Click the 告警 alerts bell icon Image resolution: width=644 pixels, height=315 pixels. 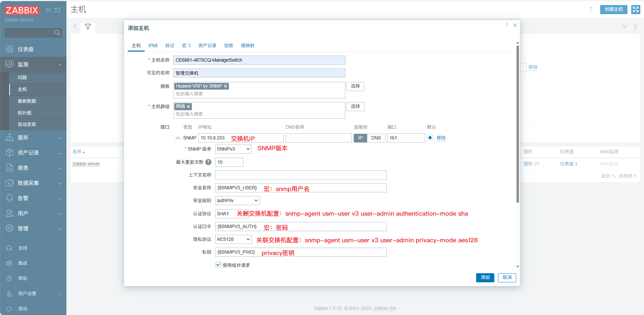pos(9,198)
